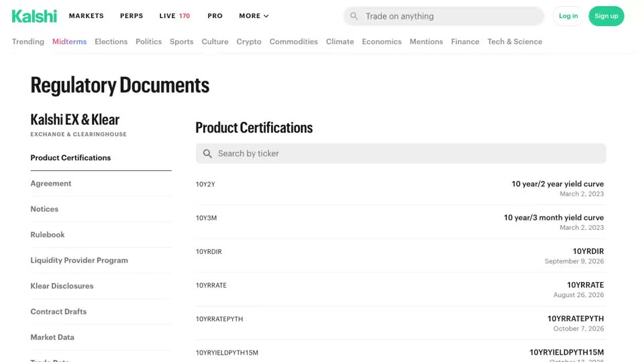This screenshot has height=362, width=644.
Task: Open the 10Y2Y ticker row
Action: click(x=401, y=188)
